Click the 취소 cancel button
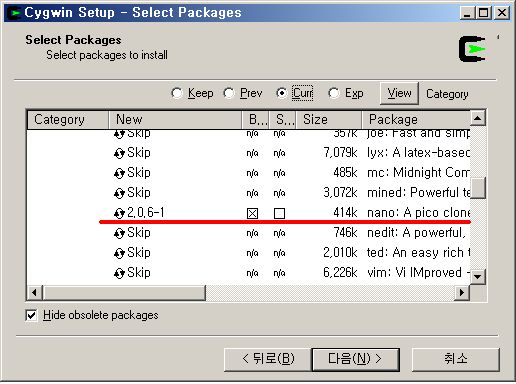516x384 pixels. (456, 359)
